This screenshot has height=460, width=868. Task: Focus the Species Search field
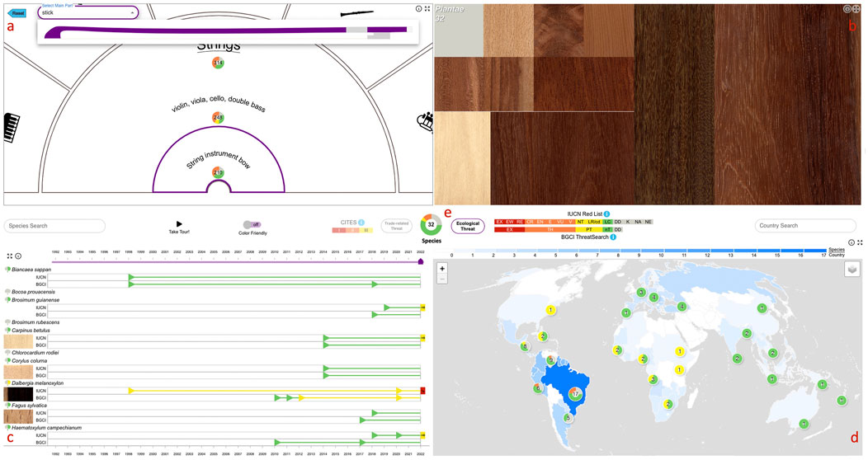54,226
